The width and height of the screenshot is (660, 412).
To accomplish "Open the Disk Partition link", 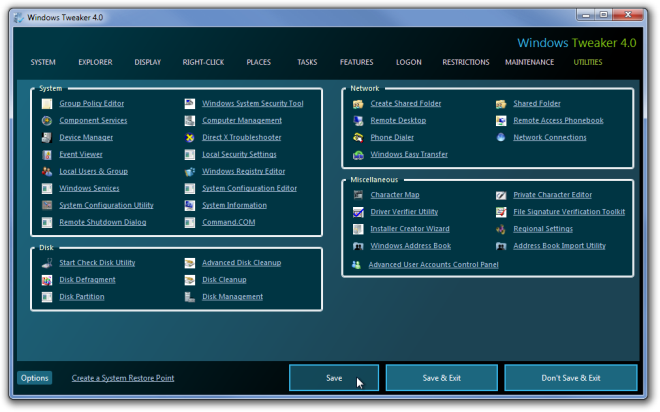I will point(82,297).
